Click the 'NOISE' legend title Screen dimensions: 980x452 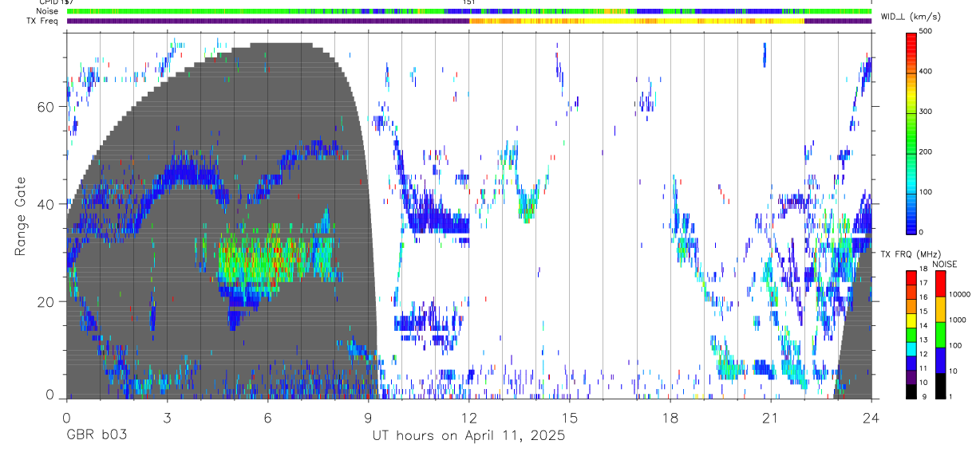946,264
